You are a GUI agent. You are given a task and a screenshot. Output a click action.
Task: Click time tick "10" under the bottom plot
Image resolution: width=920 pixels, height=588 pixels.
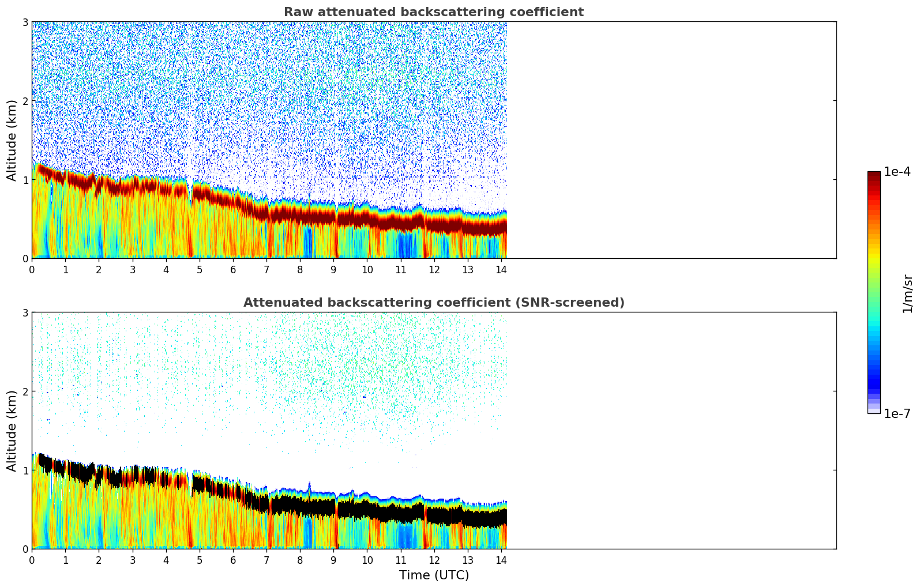367,560
